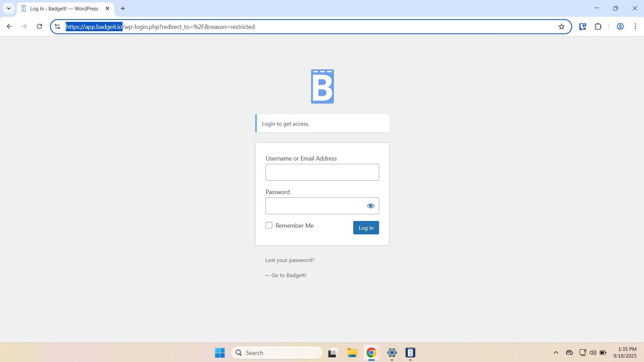Restore down the Chrome window
This screenshot has height=362, width=644.
pos(615,8)
